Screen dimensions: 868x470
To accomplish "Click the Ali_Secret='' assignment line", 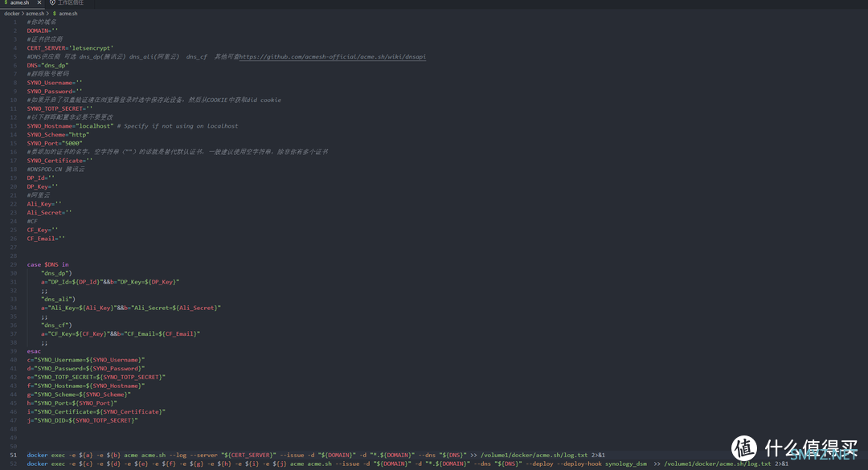I will [49, 213].
